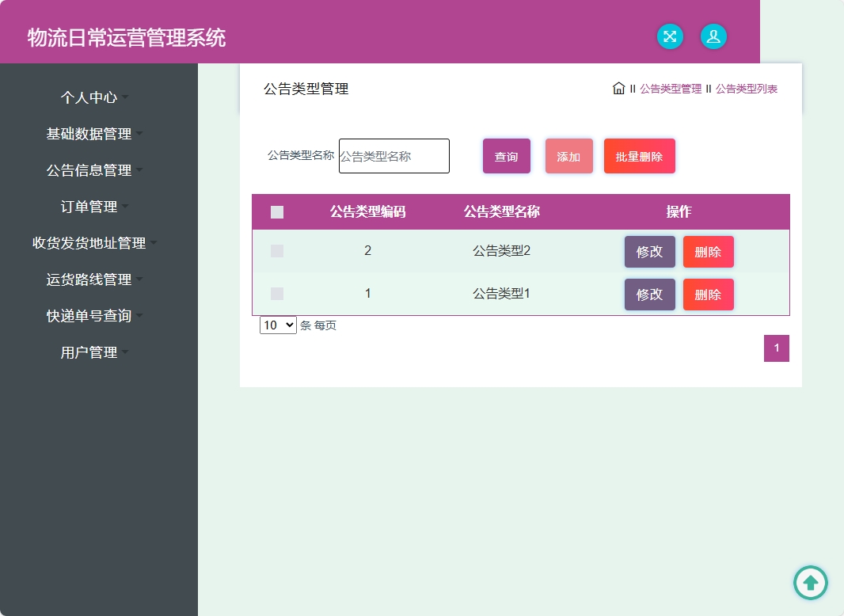Screen dimensions: 844x616
Task: Check the checkbox for row 公告类型2
Action: point(277,251)
